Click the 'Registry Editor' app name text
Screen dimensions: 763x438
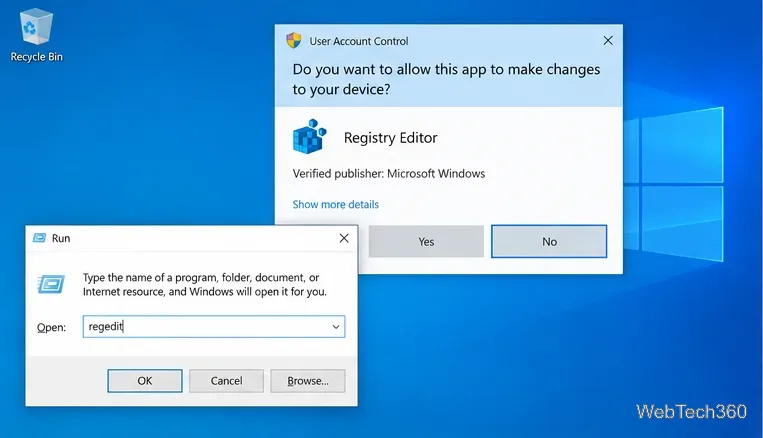[x=390, y=138]
